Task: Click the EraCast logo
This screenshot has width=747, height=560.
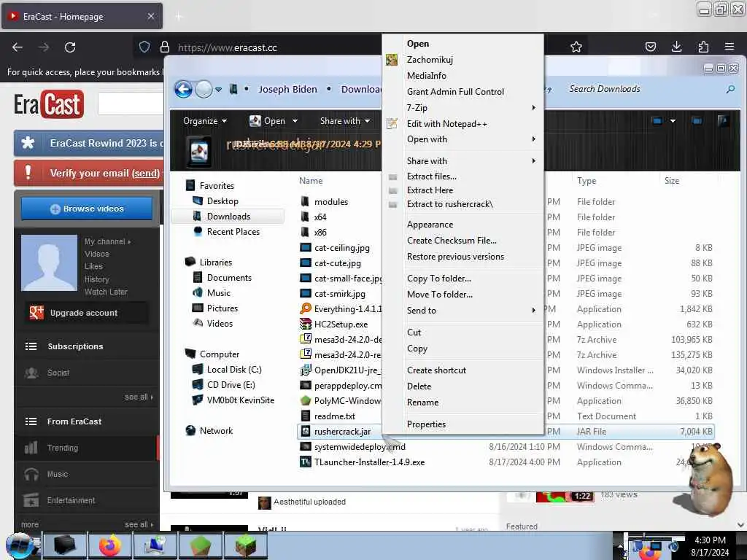Action: (x=49, y=104)
